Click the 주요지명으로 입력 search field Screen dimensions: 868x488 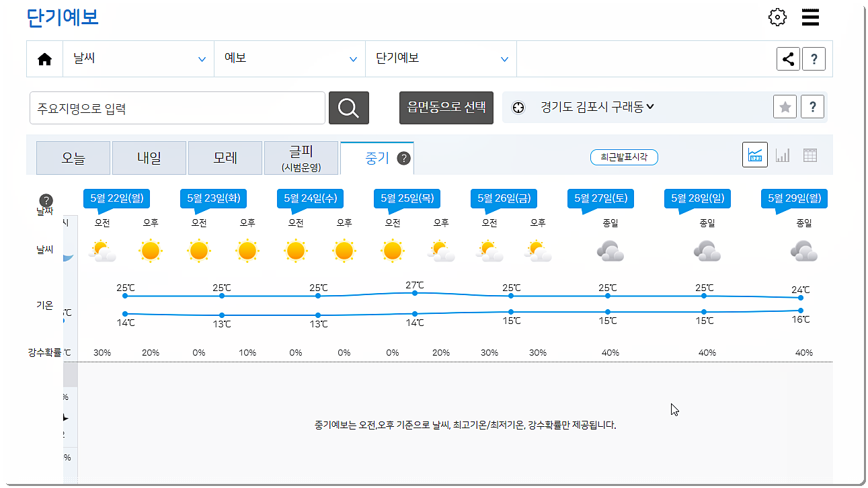click(177, 108)
